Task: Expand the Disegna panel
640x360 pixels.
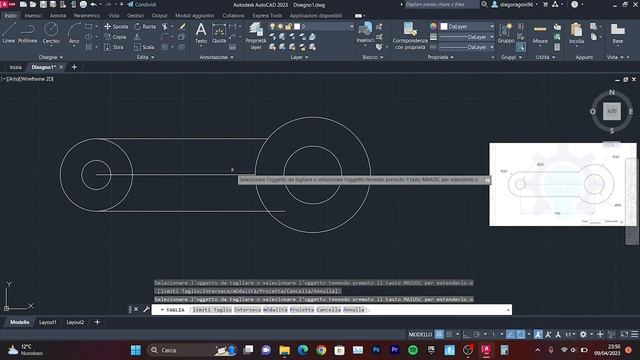Action: pyautogui.click(x=51, y=57)
